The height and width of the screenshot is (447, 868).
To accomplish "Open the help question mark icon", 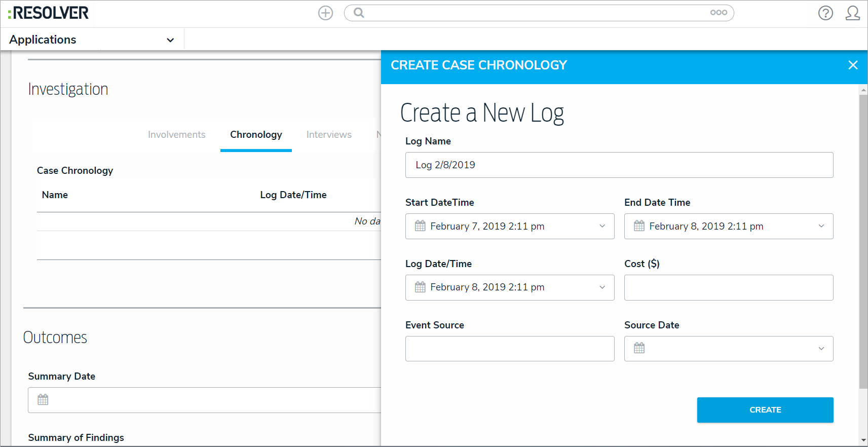I will tap(825, 13).
